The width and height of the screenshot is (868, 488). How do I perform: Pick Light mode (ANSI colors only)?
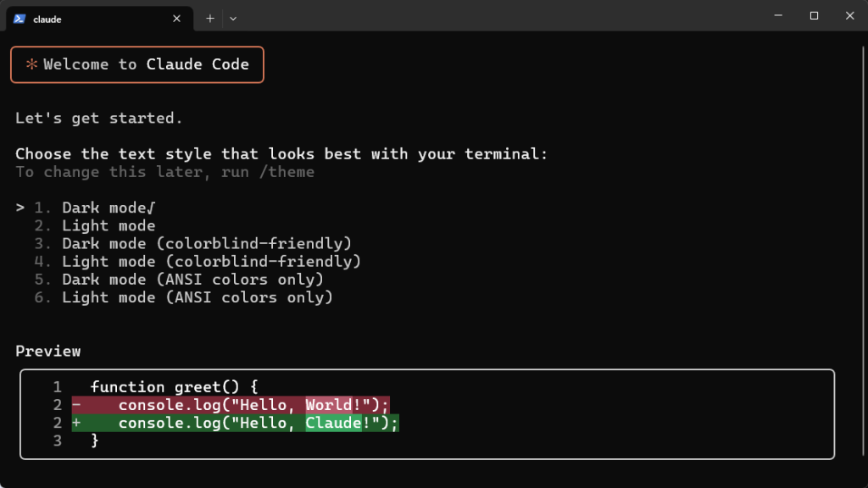coord(183,297)
